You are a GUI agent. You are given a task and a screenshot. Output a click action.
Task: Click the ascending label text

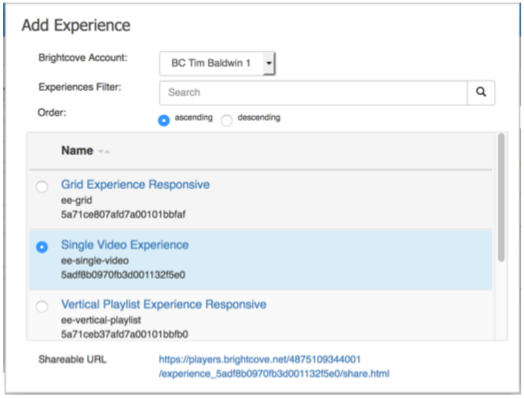pyautogui.click(x=194, y=118)
